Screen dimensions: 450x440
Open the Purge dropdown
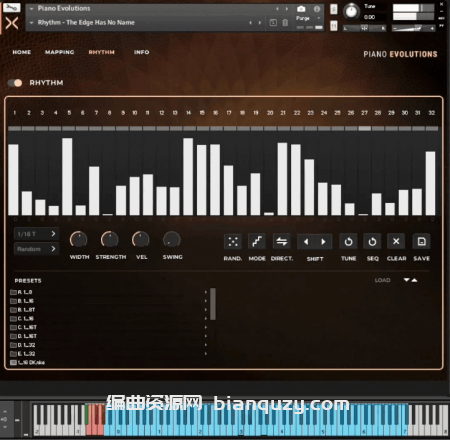(x=308, y=18)
